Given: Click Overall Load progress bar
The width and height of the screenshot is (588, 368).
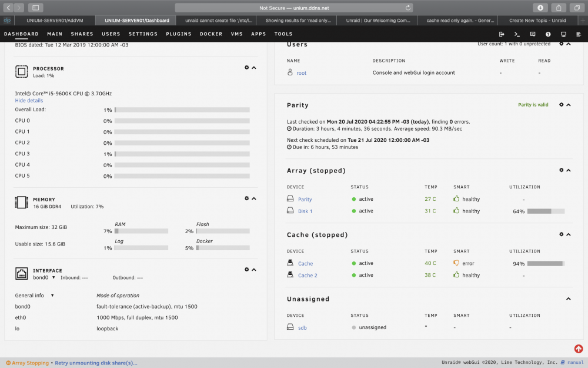Looking at the screenshot, I should [x=182, y=110].
